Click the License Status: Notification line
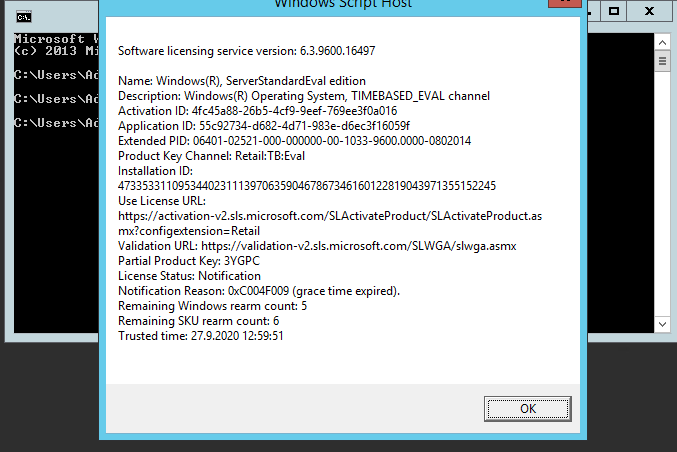This screenshot has width=677, height=452. [x=189, y=275]
